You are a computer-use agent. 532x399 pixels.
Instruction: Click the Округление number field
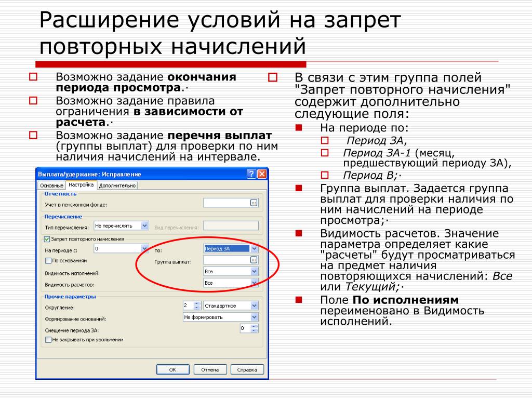pos(188,305)
